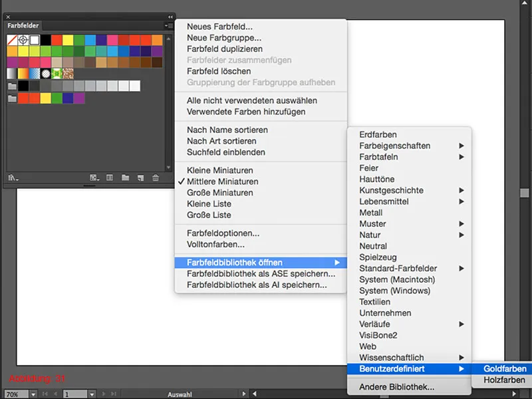The height and width of the screenshot is (399, 532).
Task: Select the radial transparent gradient swatch on black
Action: [45, 73]
